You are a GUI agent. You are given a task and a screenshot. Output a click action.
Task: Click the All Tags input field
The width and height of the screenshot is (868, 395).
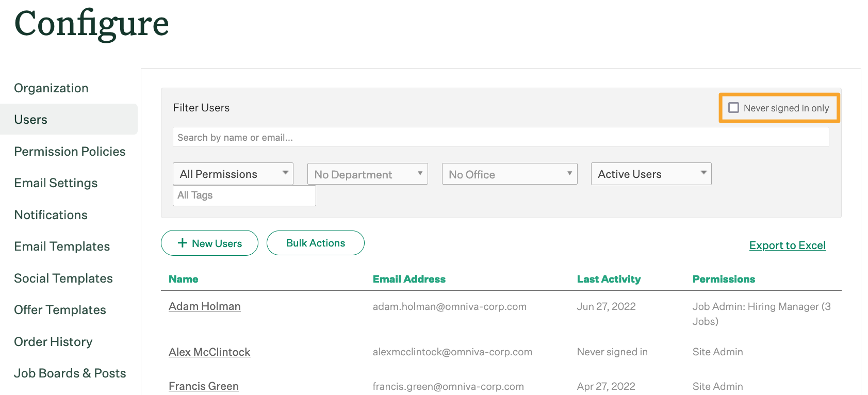tap(244, 195)
